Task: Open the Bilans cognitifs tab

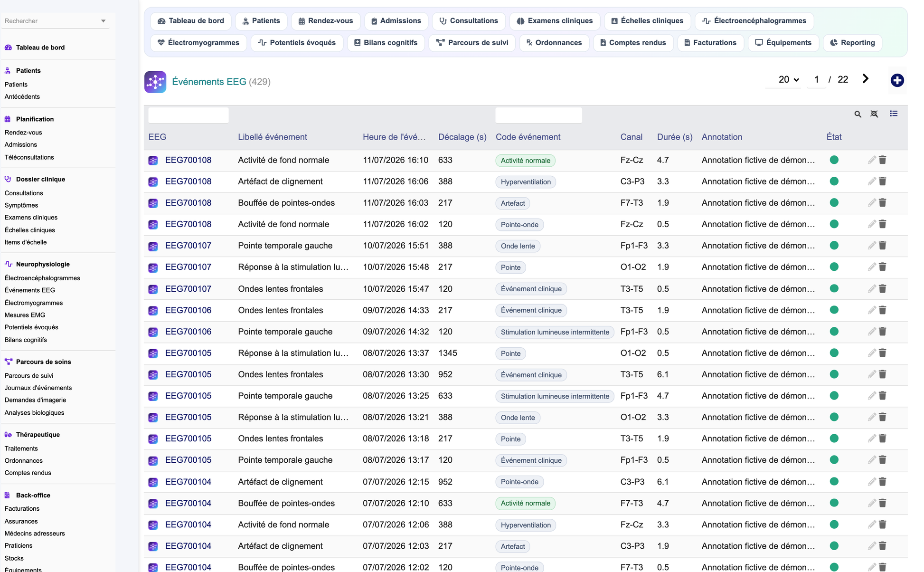Action: point(386,43)
